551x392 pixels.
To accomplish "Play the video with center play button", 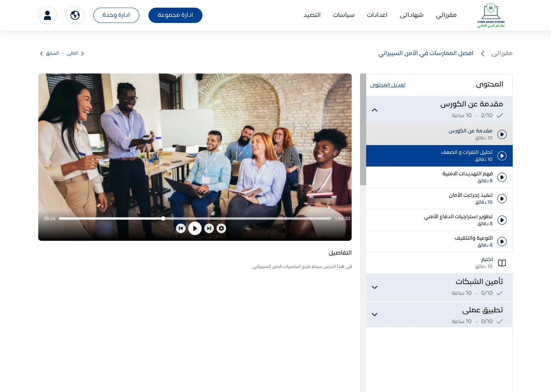I will [195, 229].
